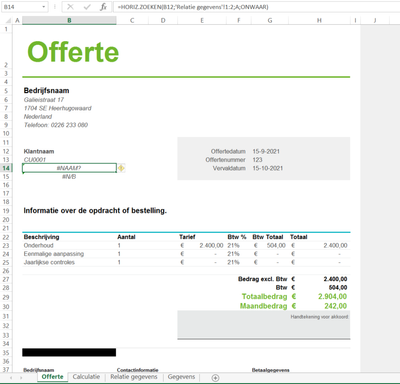
Task: Click the Galileistraat 17 address cell
Action: [x=69, y=100]
